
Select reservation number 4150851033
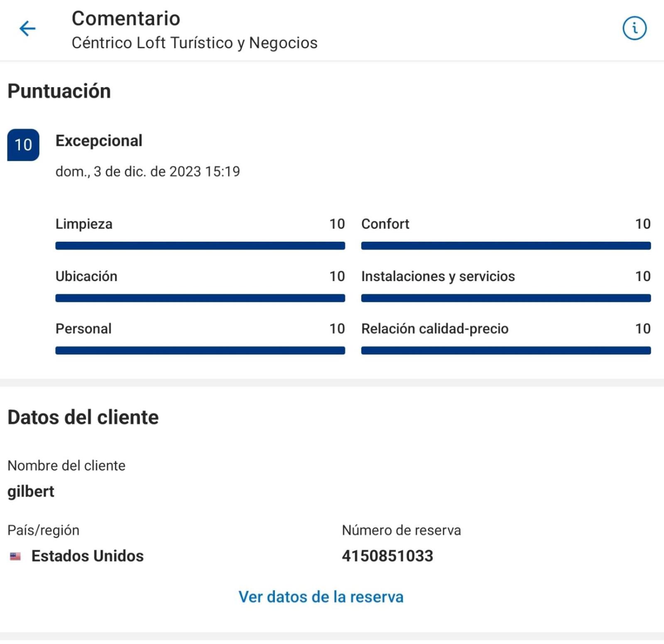pyautogui.click(x=387, y=556)
